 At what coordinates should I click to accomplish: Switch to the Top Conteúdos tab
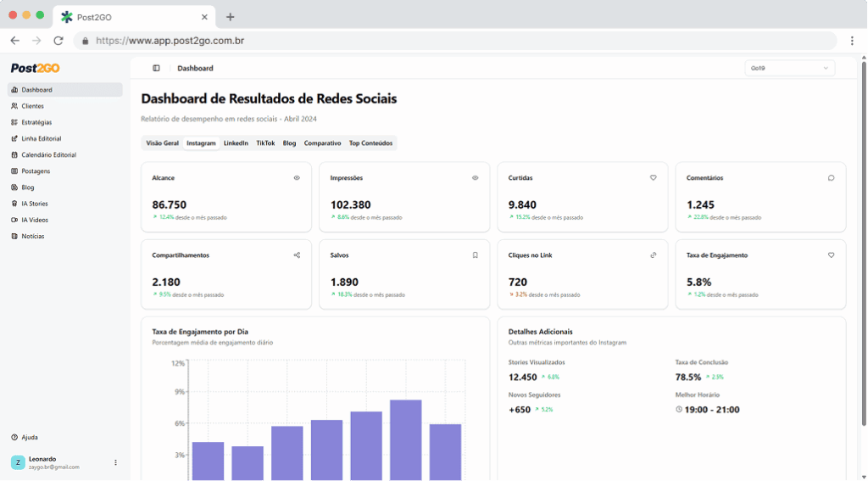click(x=371, y=143)
